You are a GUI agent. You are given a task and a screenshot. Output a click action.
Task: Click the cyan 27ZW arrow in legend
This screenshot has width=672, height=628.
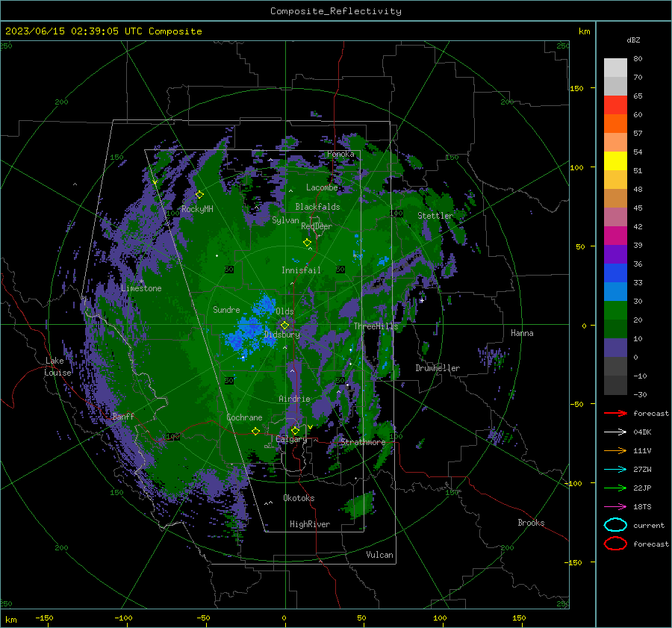(615, 470)
